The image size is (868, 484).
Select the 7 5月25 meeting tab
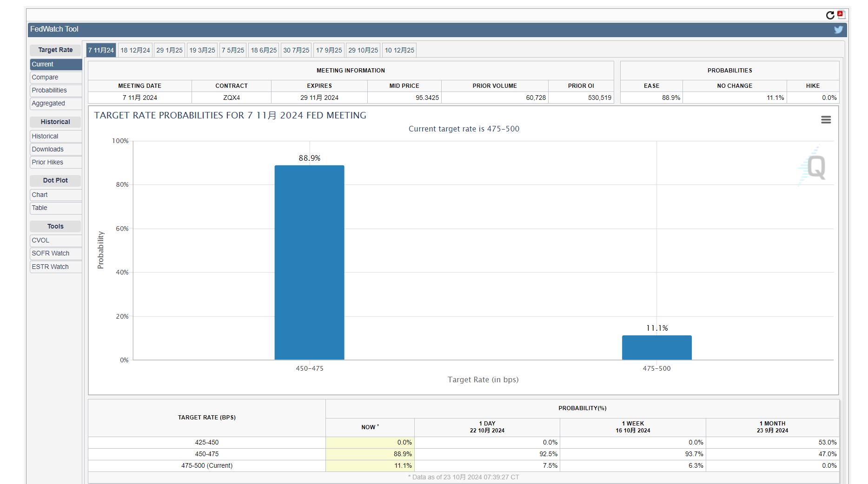(233, 50)
